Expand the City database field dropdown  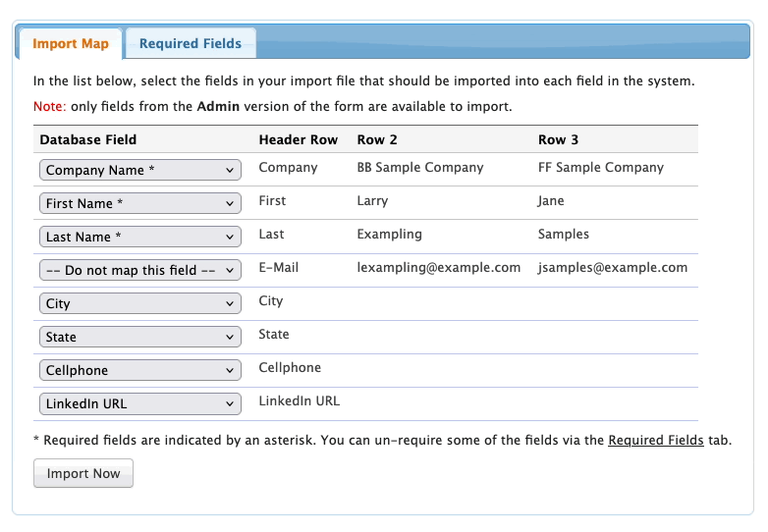click(x=140, y=304)
